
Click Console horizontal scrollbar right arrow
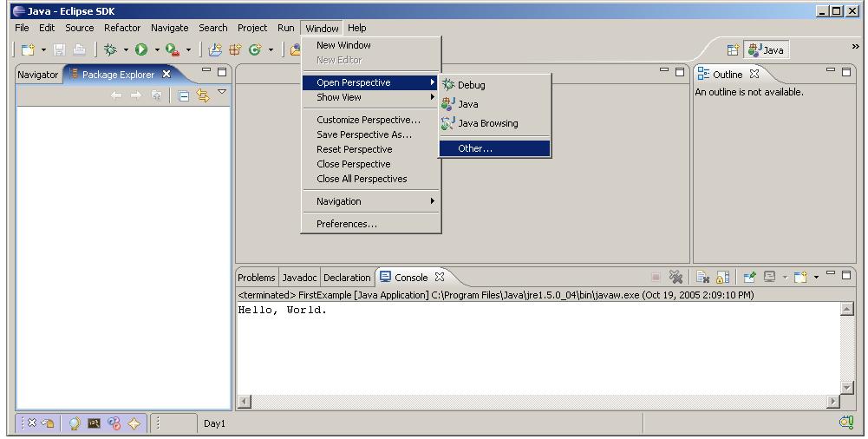click(833, 402)
